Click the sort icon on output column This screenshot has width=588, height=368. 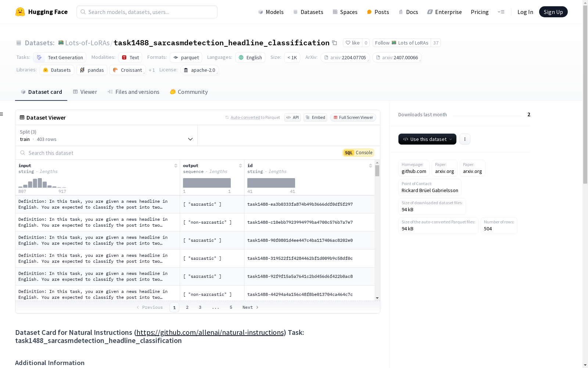(240, 166)
